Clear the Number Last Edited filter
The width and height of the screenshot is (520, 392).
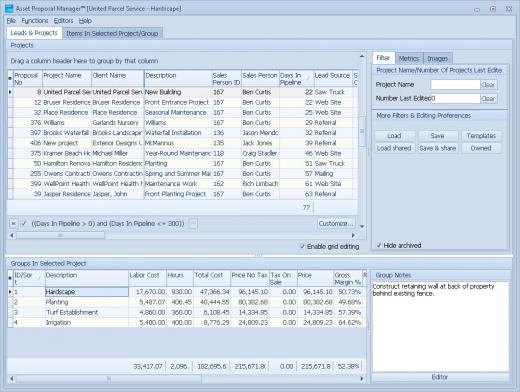click(488, 98)
